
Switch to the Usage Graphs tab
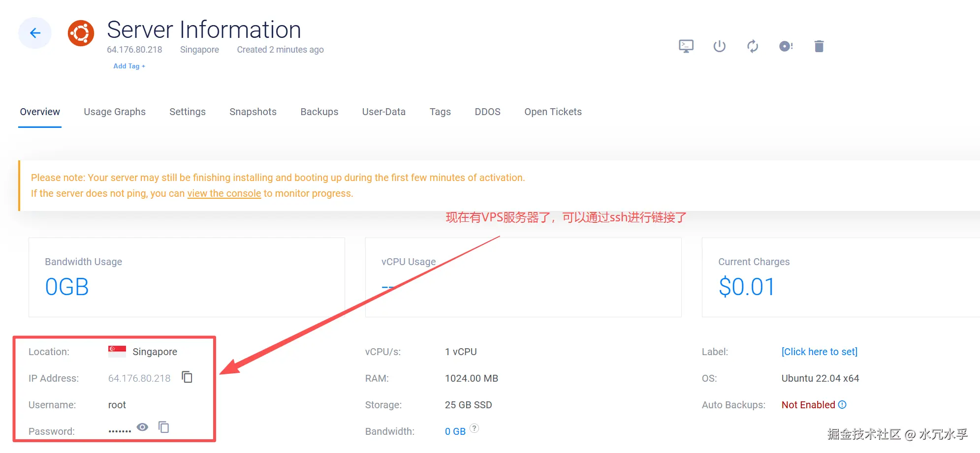click(x=115, y=112)
